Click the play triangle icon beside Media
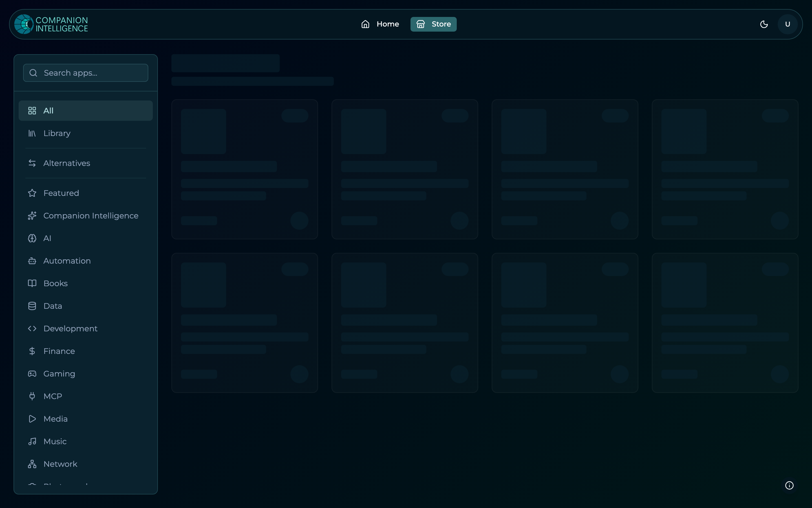The height and width of the screenshot is (508, 812). click(x=32, y=419)
